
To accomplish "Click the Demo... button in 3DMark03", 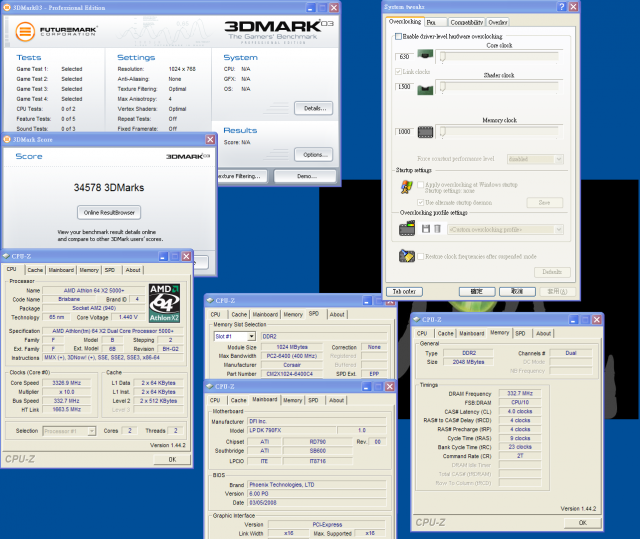I will [305, 176].
